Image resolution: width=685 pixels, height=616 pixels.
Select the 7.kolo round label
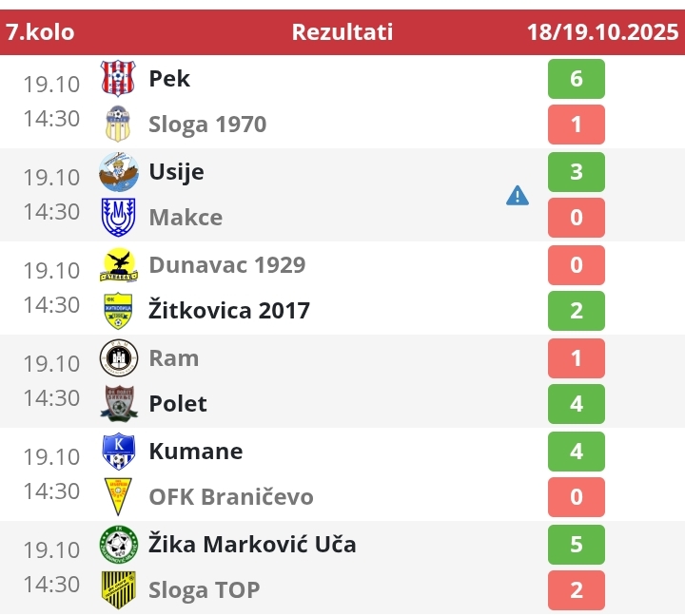[40, 31]
